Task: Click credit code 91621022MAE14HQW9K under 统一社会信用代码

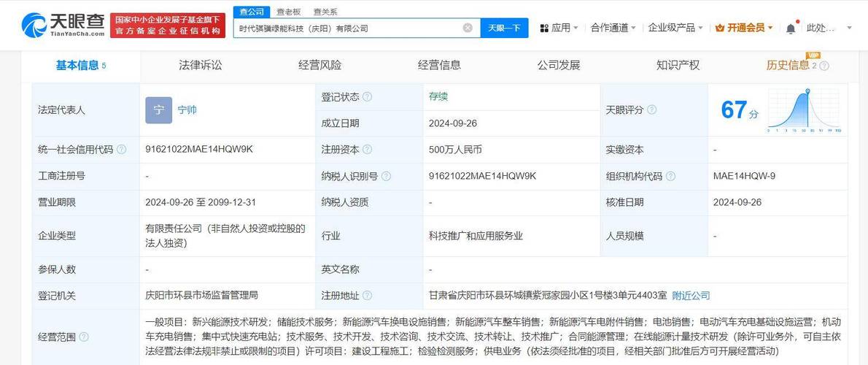Action: [x=198, y=150]
